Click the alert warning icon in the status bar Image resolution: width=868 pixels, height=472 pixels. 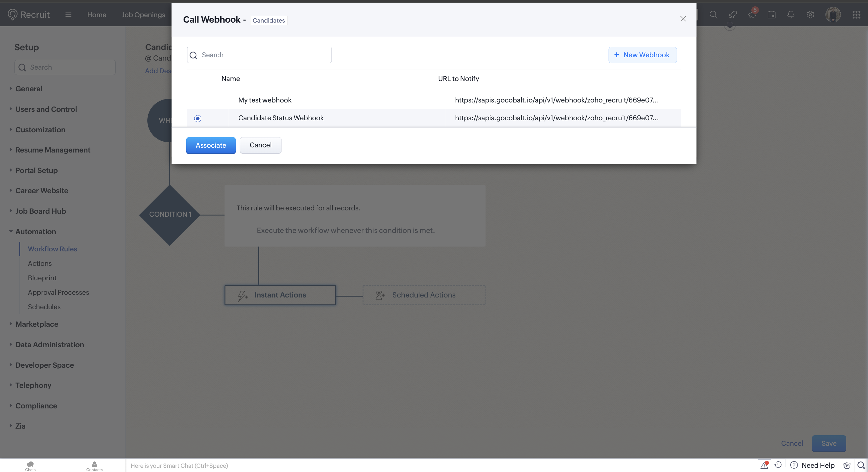click(x=764, y=465)
